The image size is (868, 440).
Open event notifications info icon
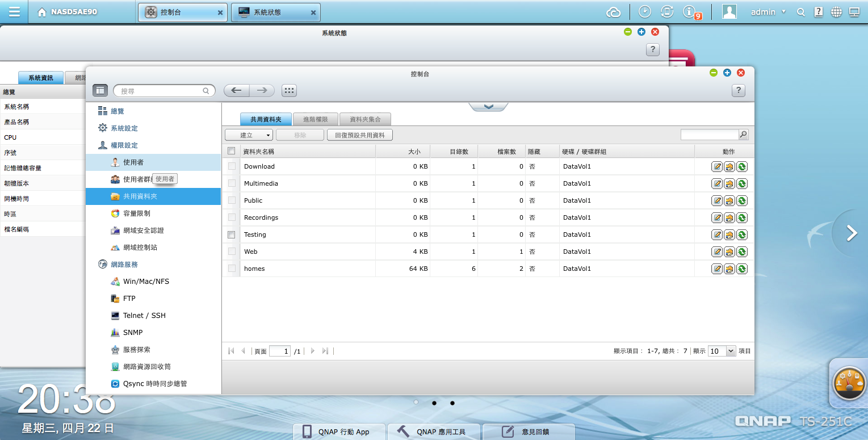(x=689, y=11)
